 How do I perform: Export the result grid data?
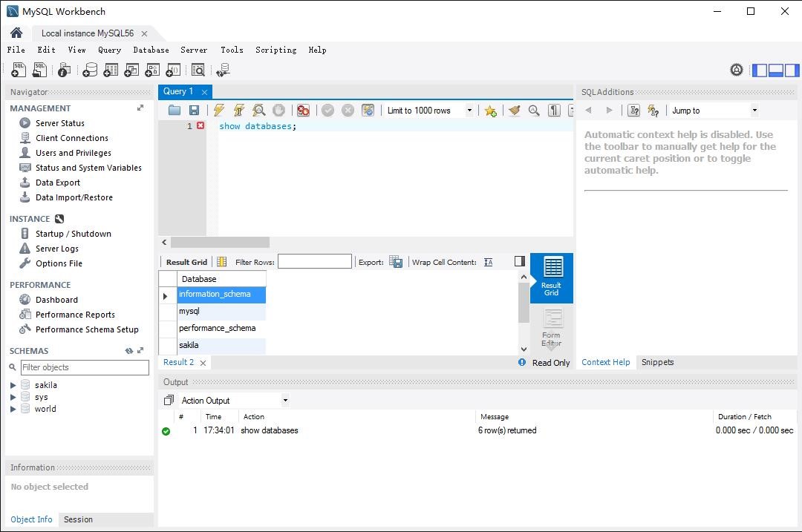(x=396, y=261)
